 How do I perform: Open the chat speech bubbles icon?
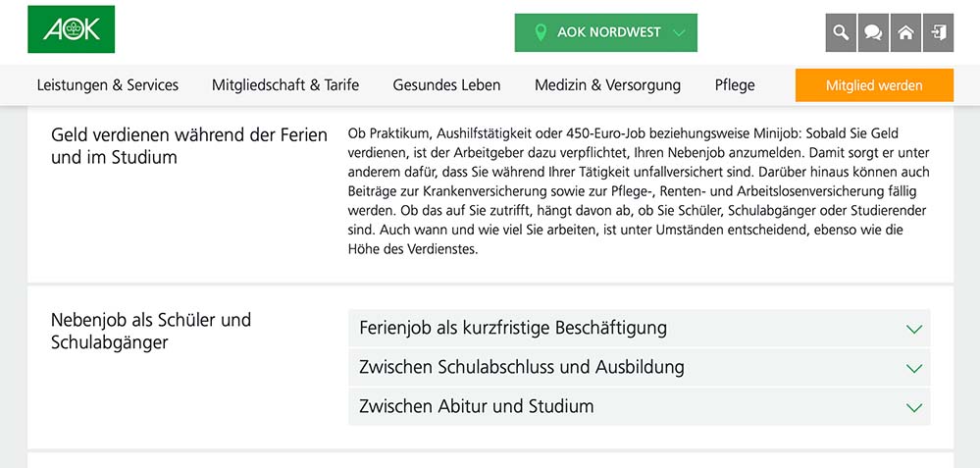[873, 32]
